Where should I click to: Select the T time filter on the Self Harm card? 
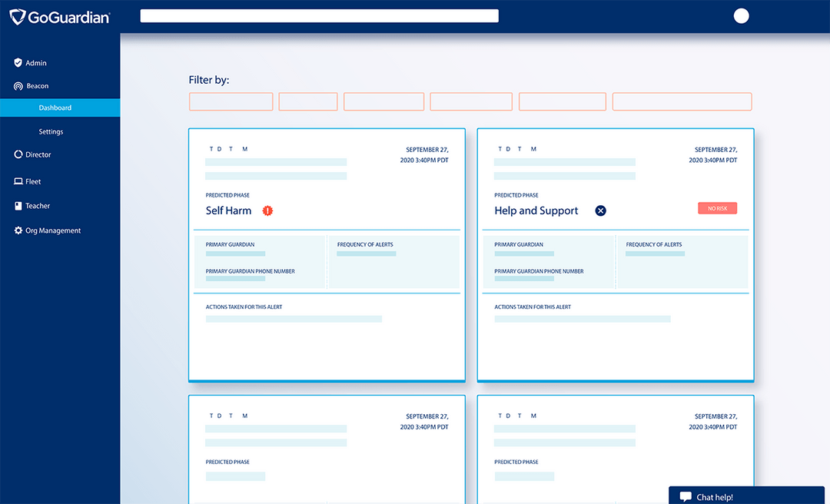[x=210, y=148]
